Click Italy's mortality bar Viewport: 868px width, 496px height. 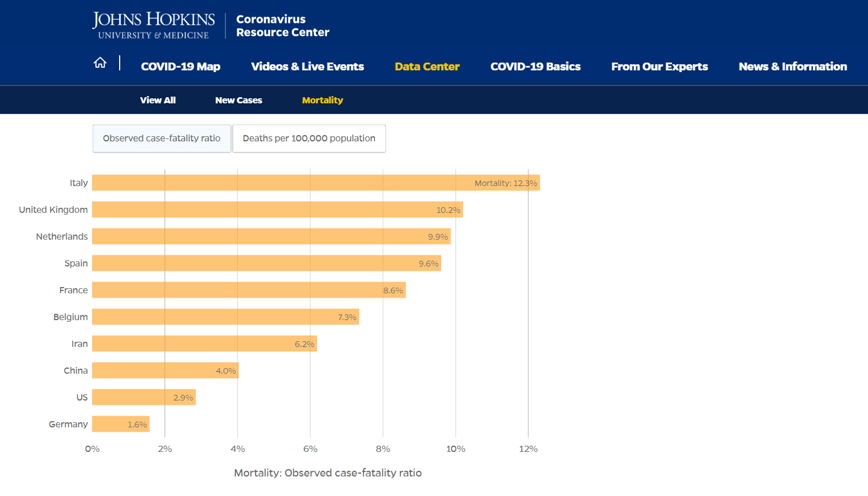click(x=316, y=183)
